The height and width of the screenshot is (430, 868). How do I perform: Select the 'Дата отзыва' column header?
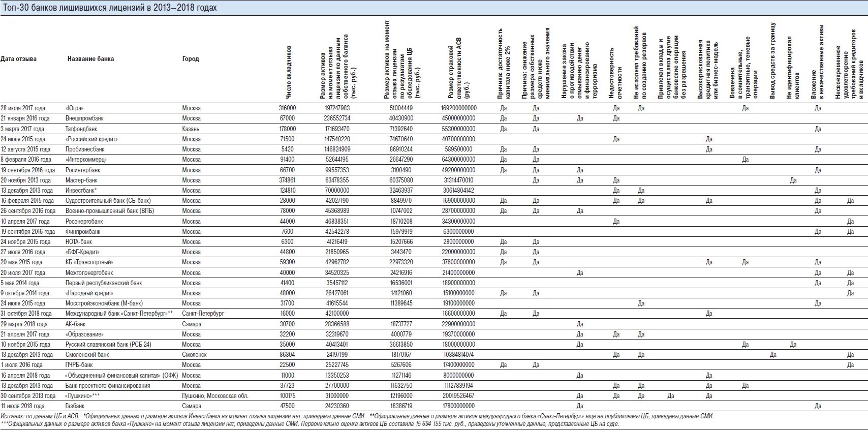coord(18,59)
